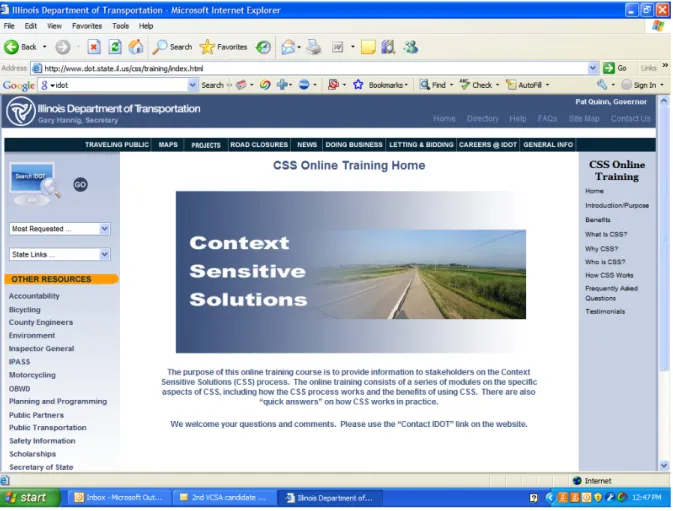This screenshot has height=511, width=673.
Task: Click Edit with Word icon
Action: [x=337, y=47]
